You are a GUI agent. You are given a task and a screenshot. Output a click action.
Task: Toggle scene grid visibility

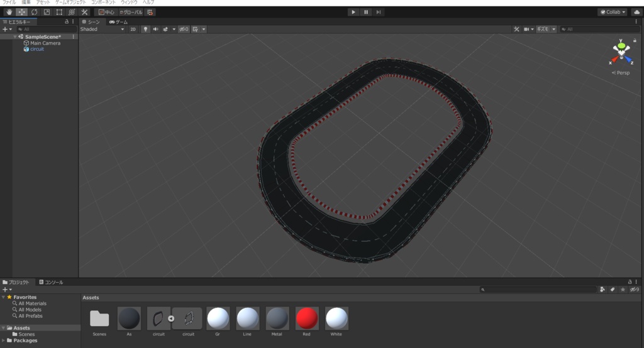click(196, 29)
